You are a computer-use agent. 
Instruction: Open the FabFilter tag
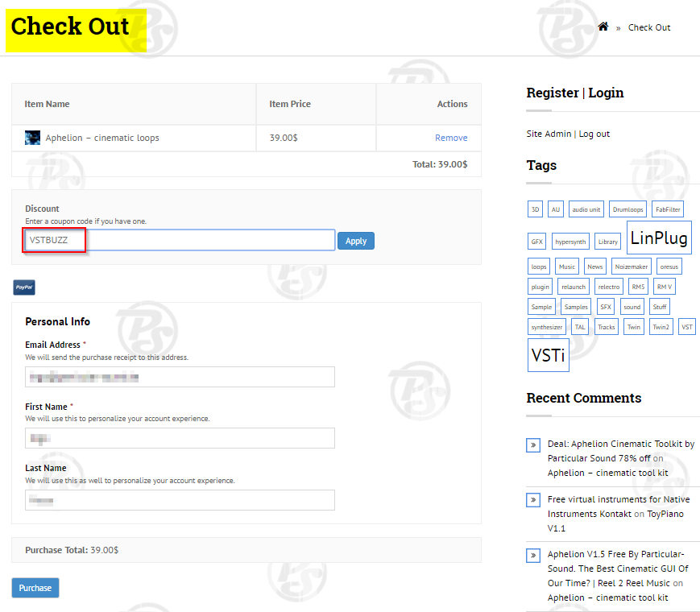667,209
